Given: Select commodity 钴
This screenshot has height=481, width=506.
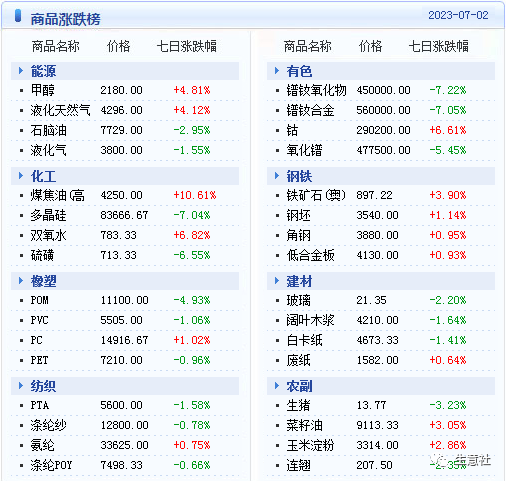Looking at the screenshot, I should tap(292, 130).
